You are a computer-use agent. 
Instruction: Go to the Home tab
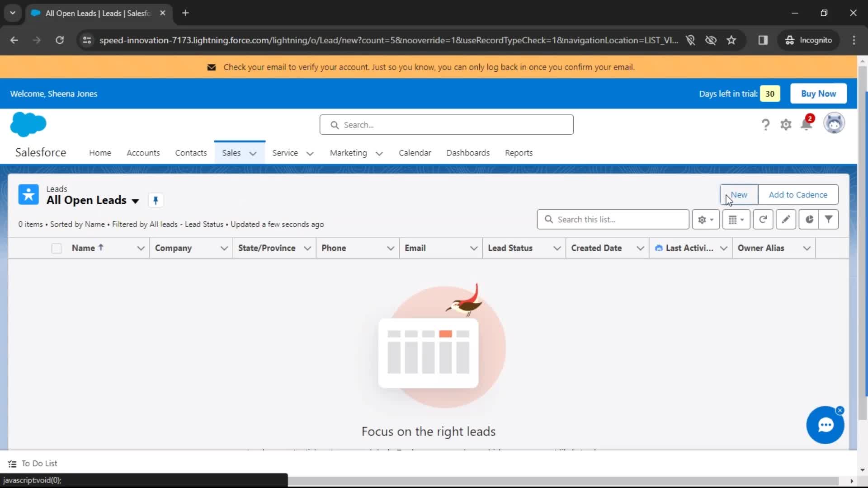(100, 153)
